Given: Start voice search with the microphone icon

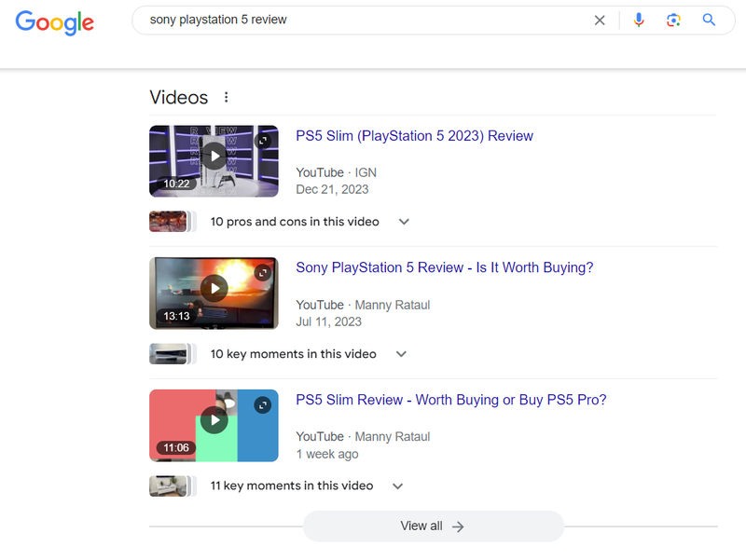Looking at the screenshot, I should [639, 20].
